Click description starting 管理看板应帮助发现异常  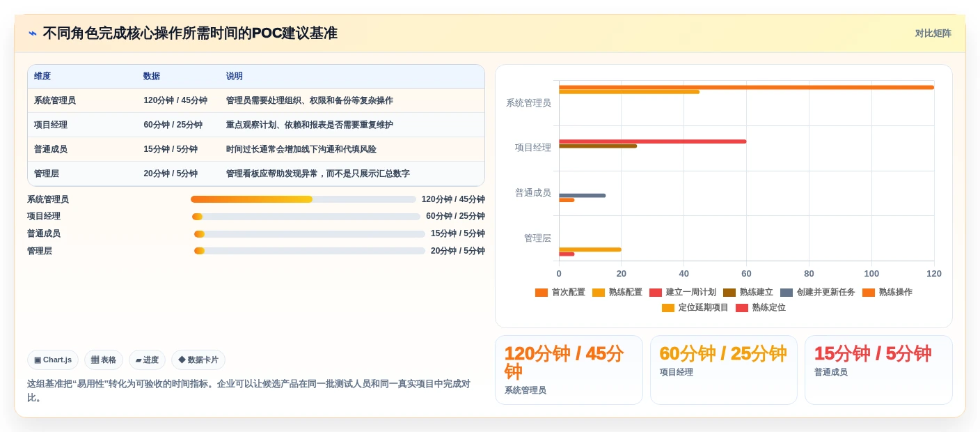[318, 174]
